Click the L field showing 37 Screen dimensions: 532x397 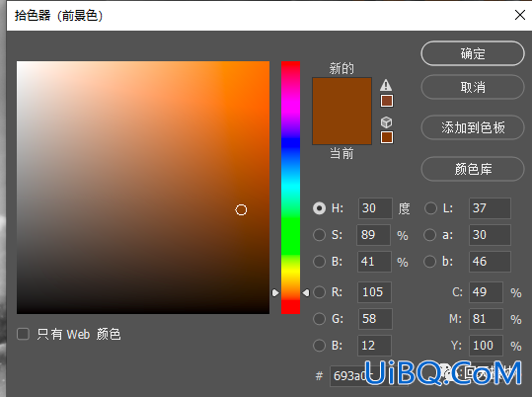[490, 208]
